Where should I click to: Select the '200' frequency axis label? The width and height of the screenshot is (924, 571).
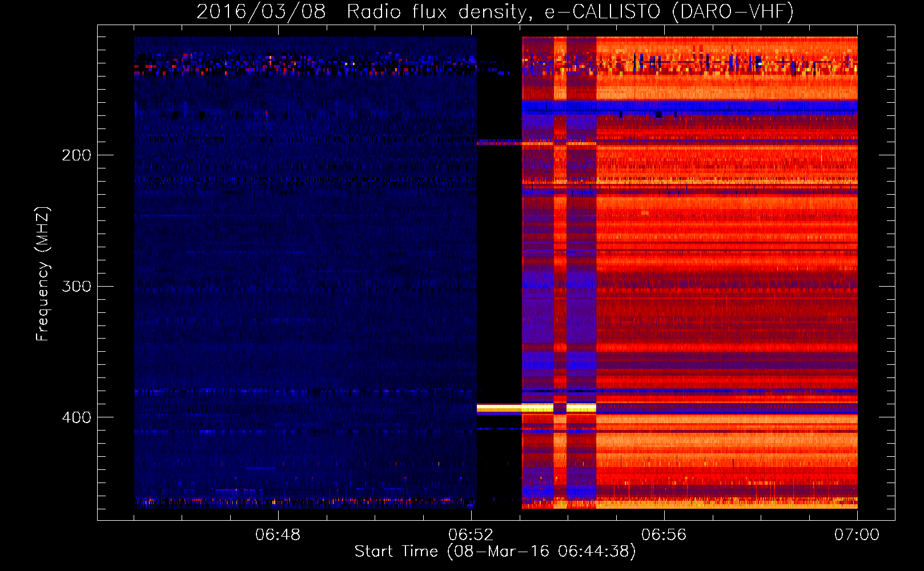pos(77,155)
